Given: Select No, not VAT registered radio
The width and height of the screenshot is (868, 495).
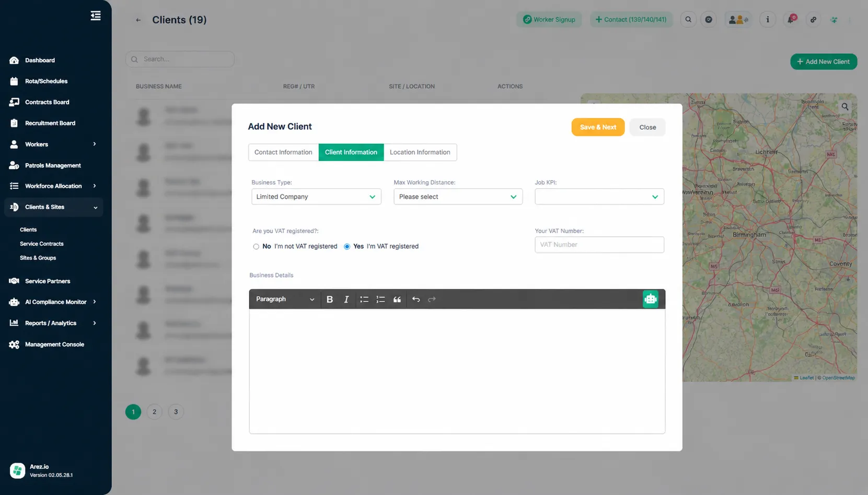Looking at the screenshot, I should 256,247.
